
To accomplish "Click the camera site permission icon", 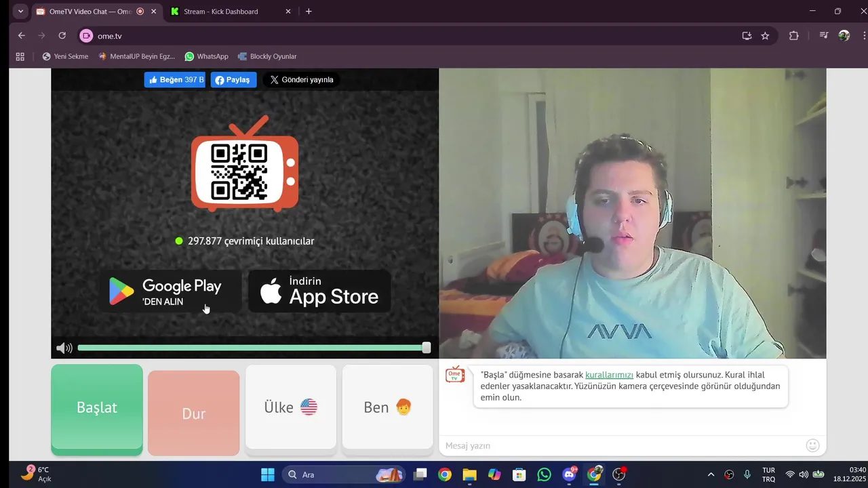I will pos(86,36).
